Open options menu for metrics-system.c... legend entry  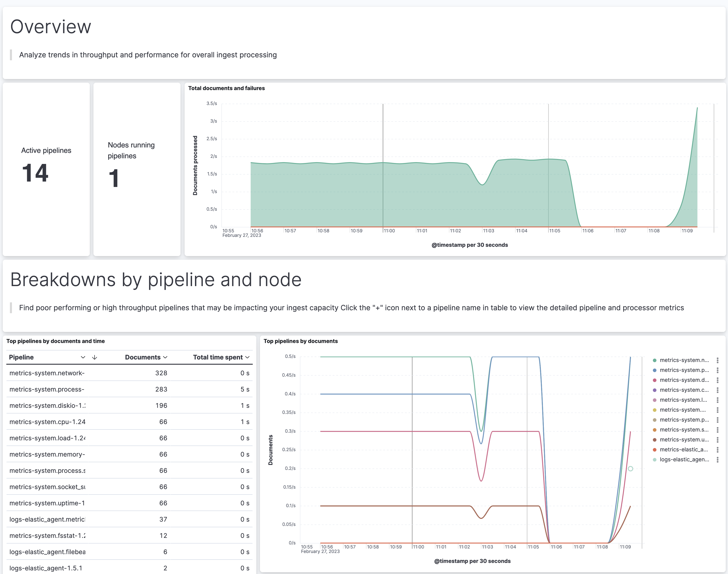coord(717,390)
